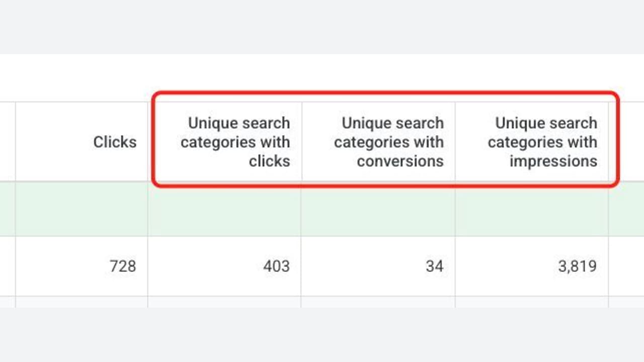
Task: Sort by the Clicks column header
Action: pyautogui.click(x=115, y=142)
